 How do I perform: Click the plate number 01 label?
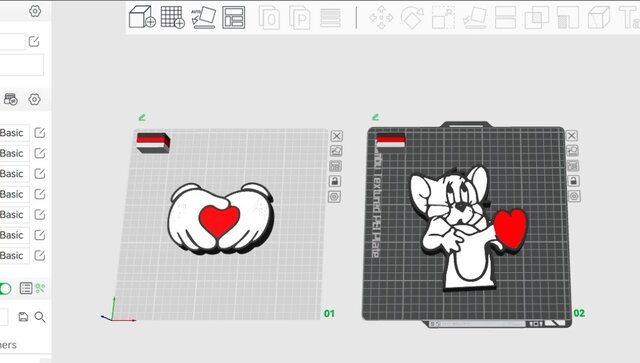329,314
